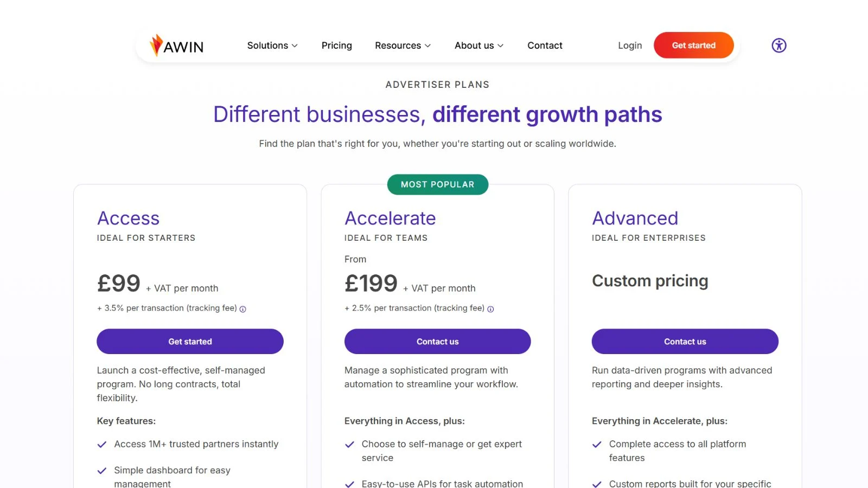This screenshot has width=868, height=488.
Task: Click the checkmark beside Easy-to-use APIs for task automation
Action: point(349,483)
